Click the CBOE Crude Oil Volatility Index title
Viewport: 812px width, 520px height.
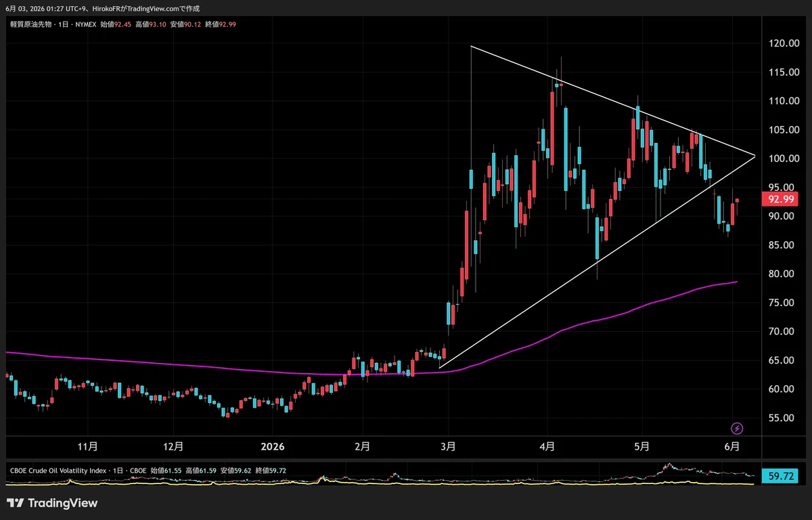60,469
